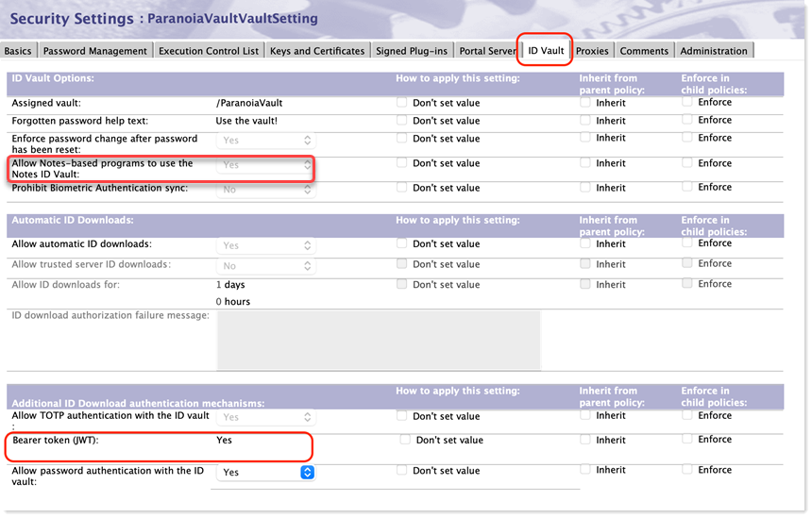
Task: Check Enforce for Allow trusted server ID downloads
Action: click(x=687, y=263)
